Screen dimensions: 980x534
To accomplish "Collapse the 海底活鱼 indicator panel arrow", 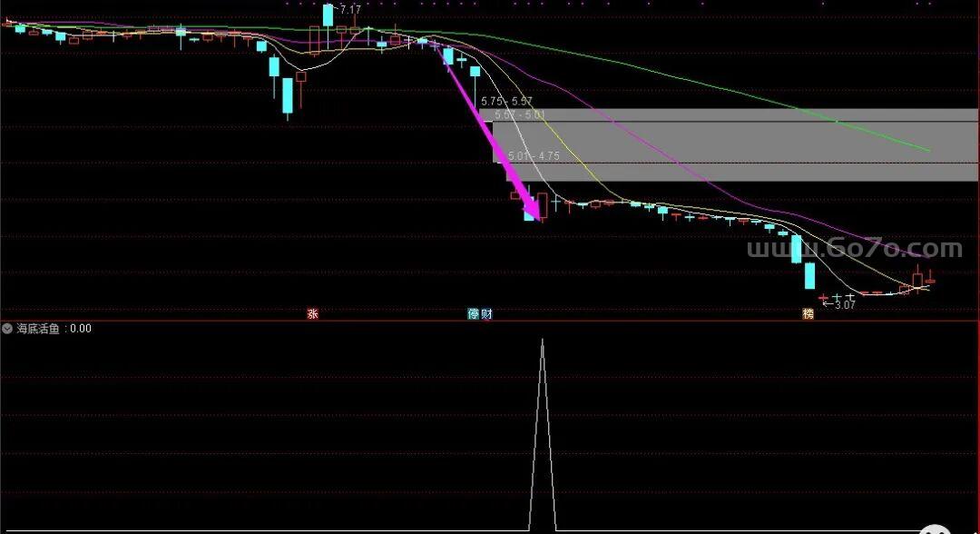I will coord(7,328).
